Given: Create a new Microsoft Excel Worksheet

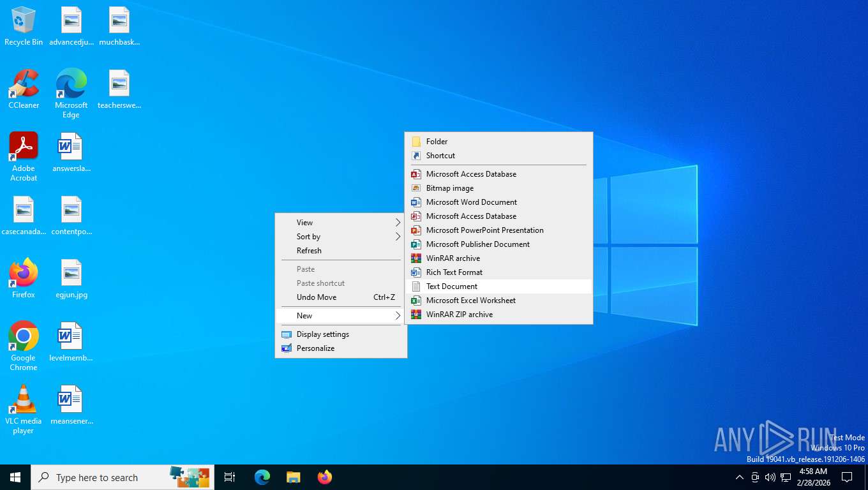Looking at the screenshot, I should [498, 301].
